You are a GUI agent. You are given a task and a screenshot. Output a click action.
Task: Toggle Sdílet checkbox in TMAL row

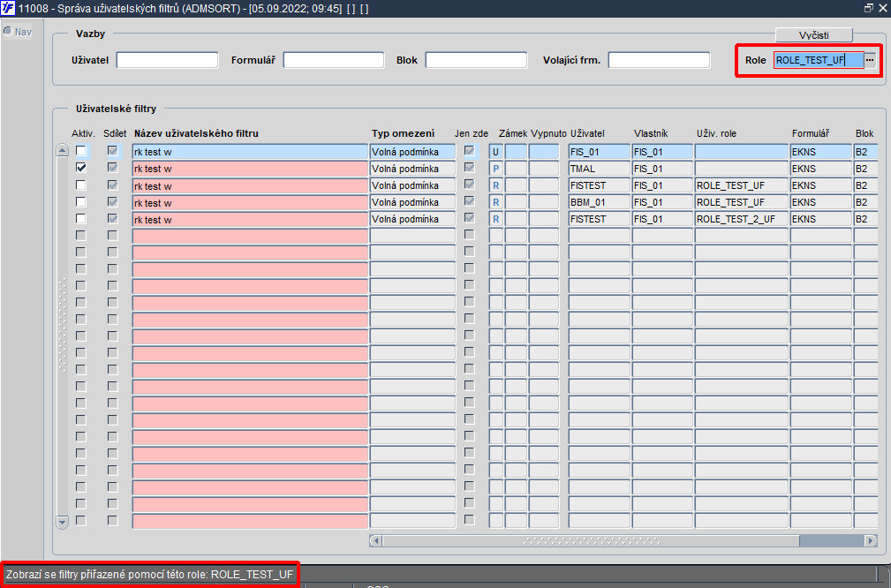[x=112, y=168]
